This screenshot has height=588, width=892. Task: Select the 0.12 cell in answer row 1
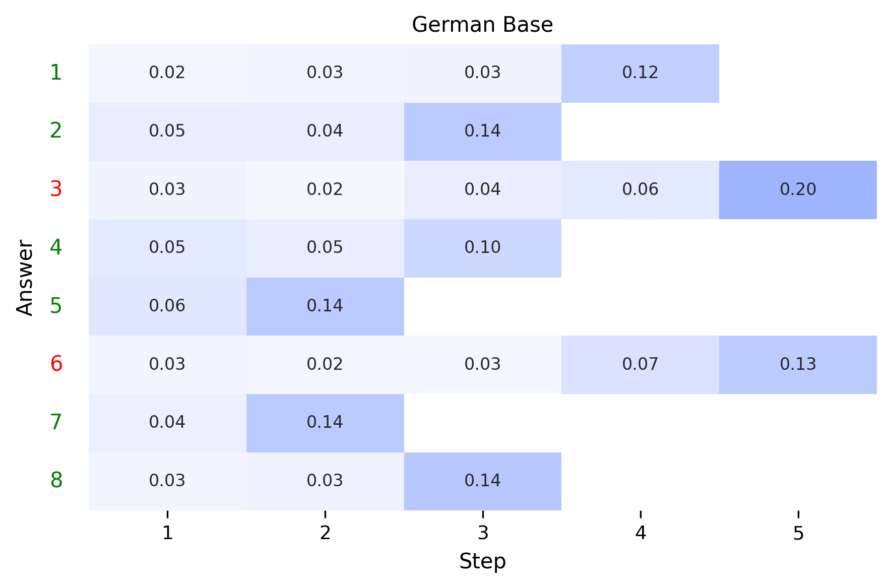(640, 73)
